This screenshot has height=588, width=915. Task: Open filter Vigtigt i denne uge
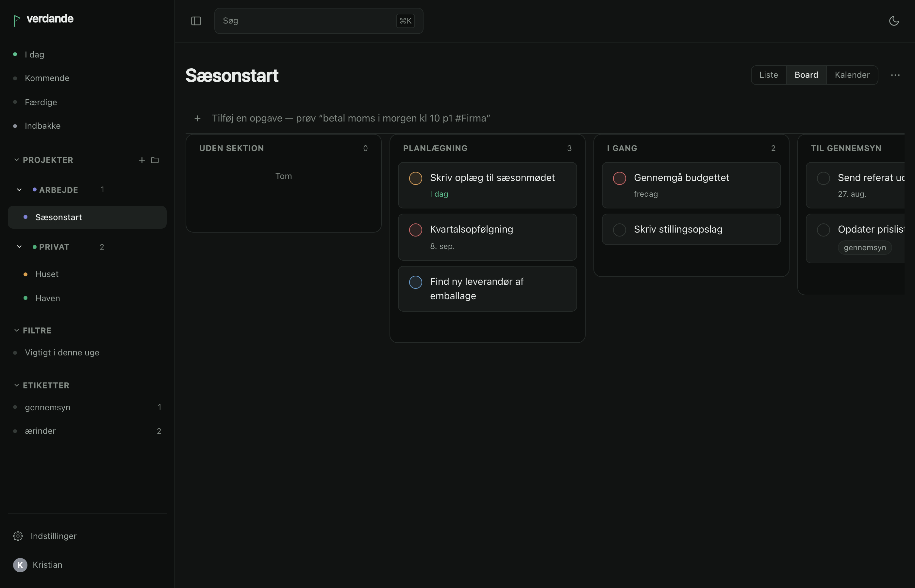pyautogui.click(x=87, y=352)
